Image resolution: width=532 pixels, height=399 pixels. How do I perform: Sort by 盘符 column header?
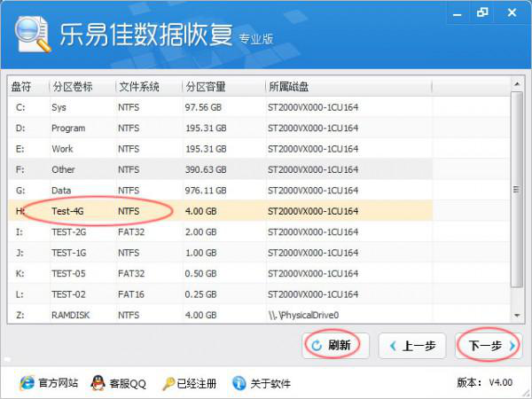[27, 87]
